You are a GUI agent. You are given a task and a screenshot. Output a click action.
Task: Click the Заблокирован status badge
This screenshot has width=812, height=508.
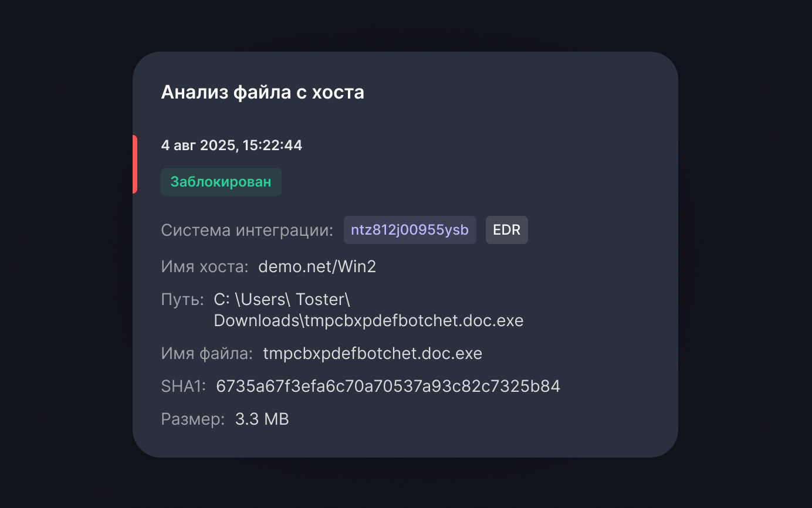(221, 182)
